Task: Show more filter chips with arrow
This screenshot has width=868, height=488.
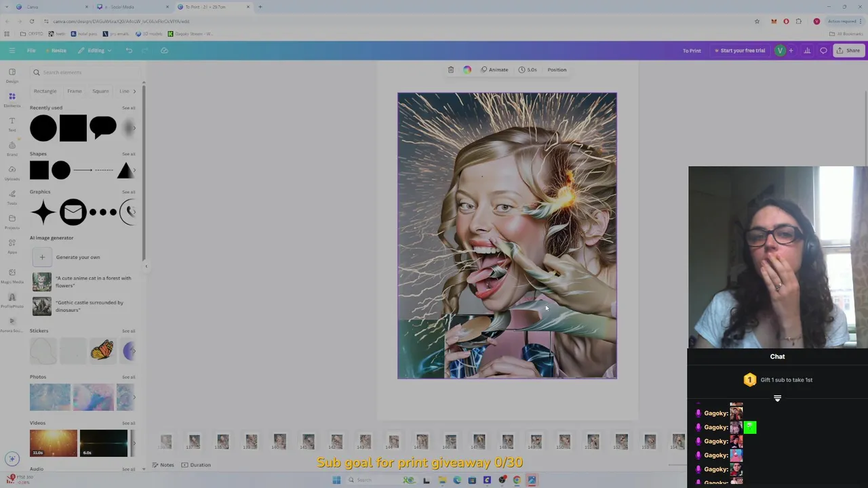Action: (x=134, y=91)
